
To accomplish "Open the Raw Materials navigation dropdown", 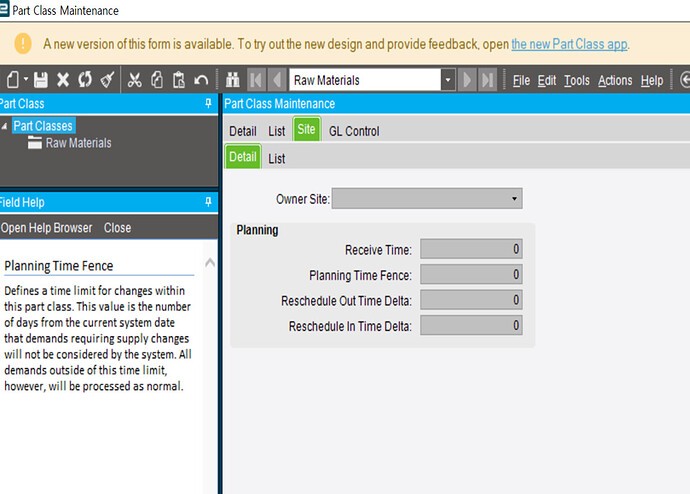I will [447, 80].
